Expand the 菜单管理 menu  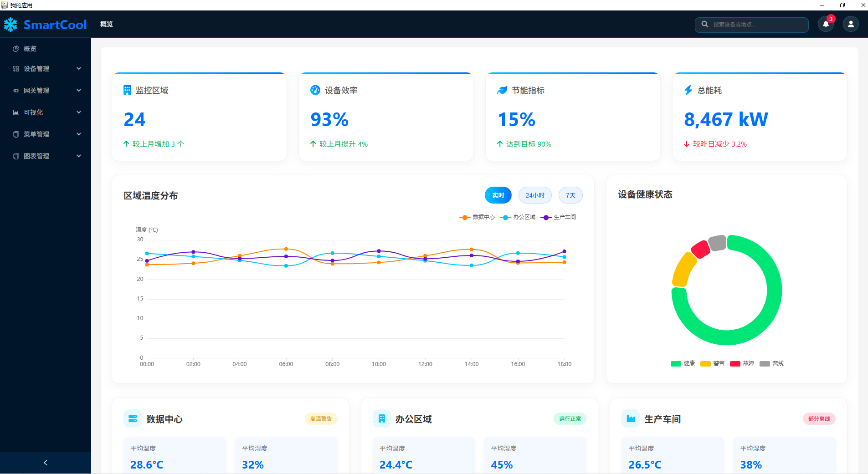[46, 134]
